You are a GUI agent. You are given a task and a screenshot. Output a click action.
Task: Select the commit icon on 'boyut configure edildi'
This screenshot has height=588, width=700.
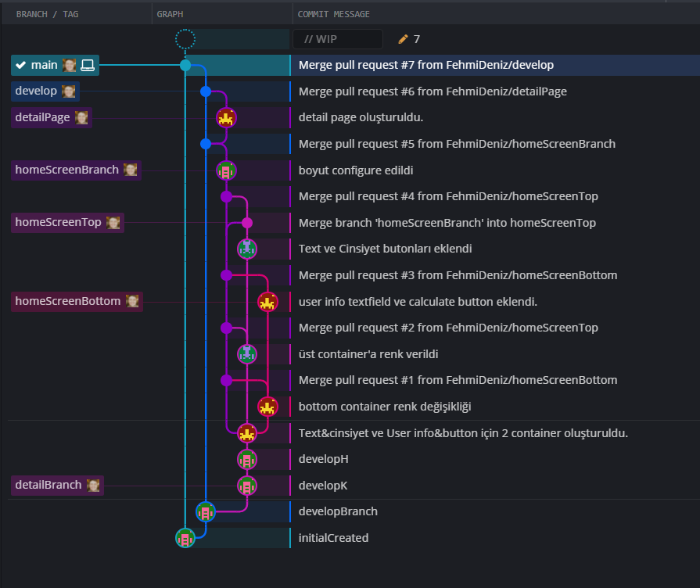coord(226,170)
